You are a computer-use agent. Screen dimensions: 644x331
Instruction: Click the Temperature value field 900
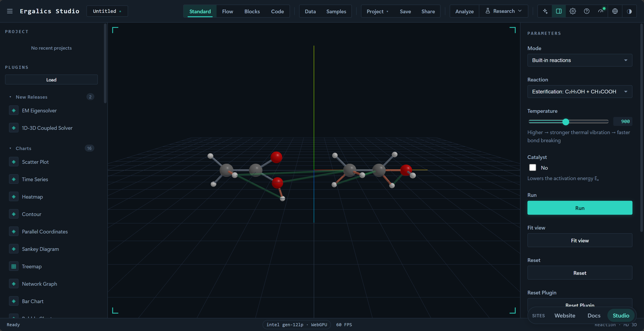click(623, 122)
